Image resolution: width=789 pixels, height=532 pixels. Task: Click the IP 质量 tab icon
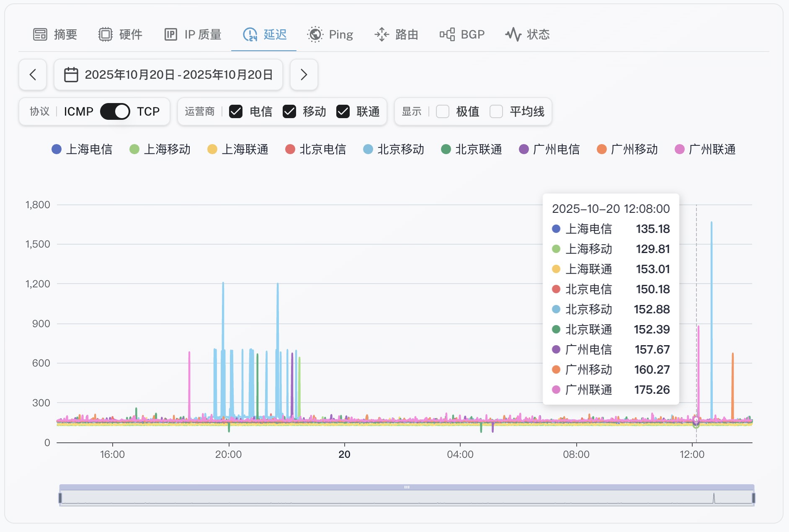click(x=170, y=34)
